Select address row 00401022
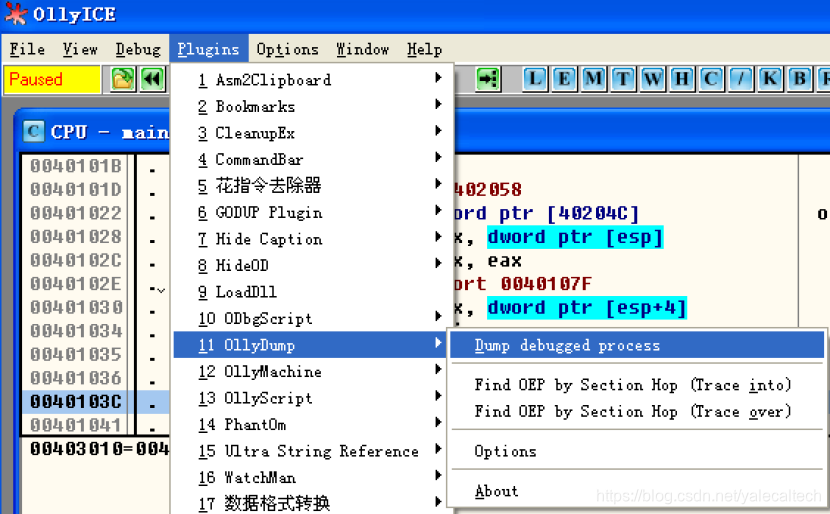830x514 pixels. pyautogui.click(x=76, y=213)
